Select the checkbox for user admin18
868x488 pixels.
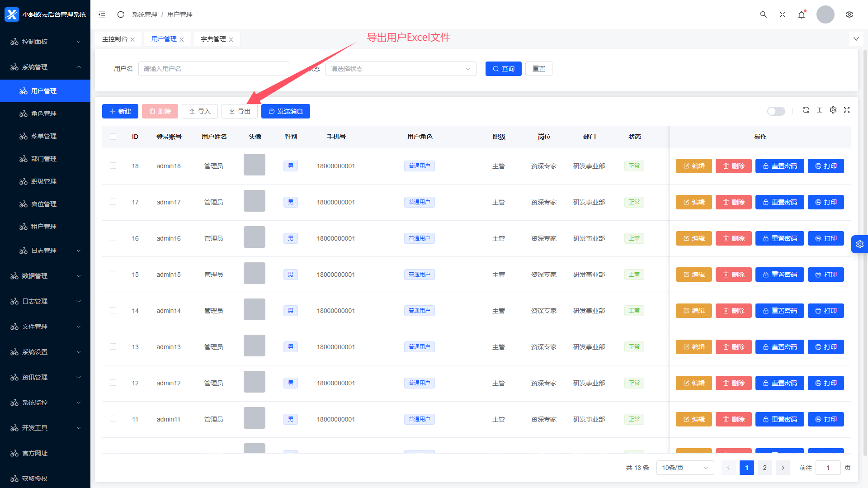[113, 166]
